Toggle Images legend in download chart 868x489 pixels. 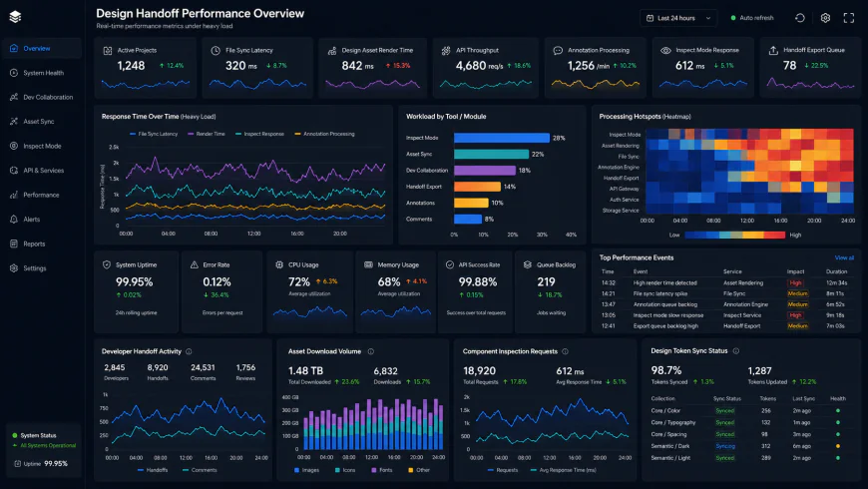click(306, 470)
